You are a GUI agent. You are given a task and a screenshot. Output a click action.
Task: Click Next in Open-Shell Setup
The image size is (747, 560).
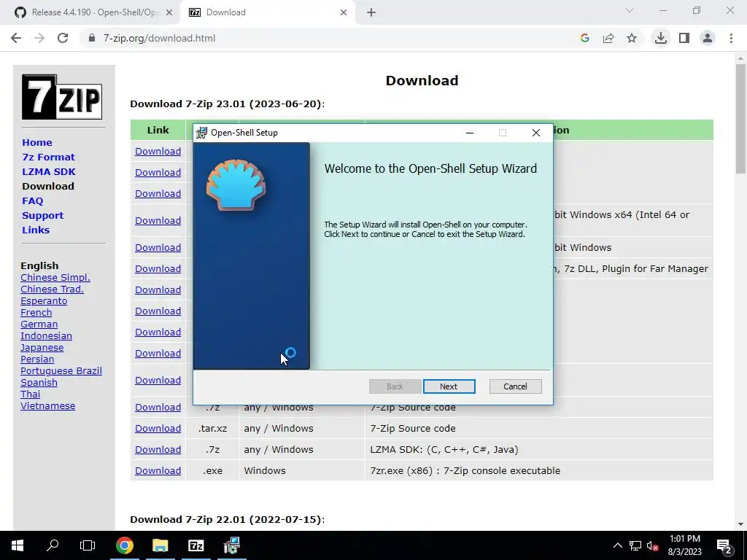[x=449, y=386]
